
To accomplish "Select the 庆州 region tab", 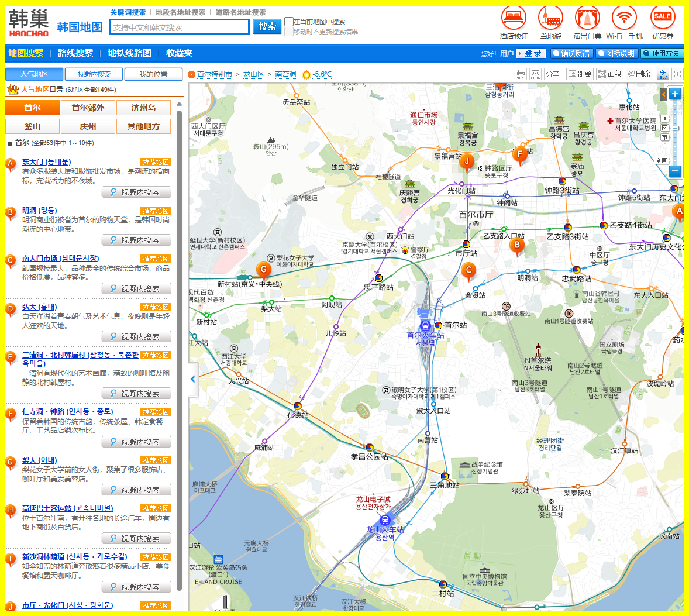I will tap(88, 126).
